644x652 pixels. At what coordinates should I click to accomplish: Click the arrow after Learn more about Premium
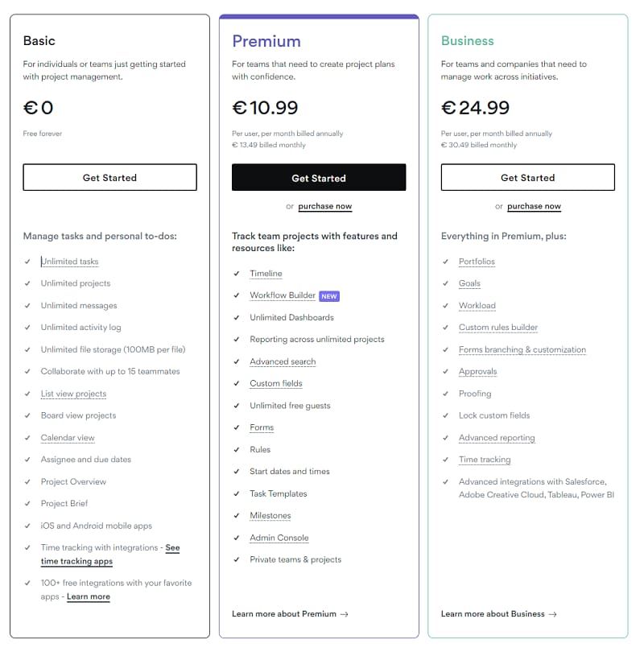tap(345, 613)
